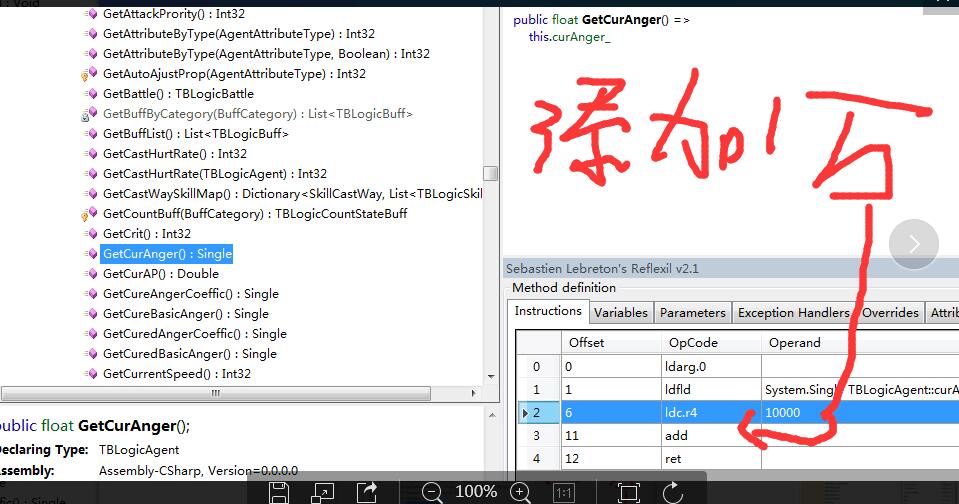Viewport: 959px width, 504px height.
Task: Select GetCastHurtRate(TBLogicAgent) : Int32
Action: (x=215, y=174)
